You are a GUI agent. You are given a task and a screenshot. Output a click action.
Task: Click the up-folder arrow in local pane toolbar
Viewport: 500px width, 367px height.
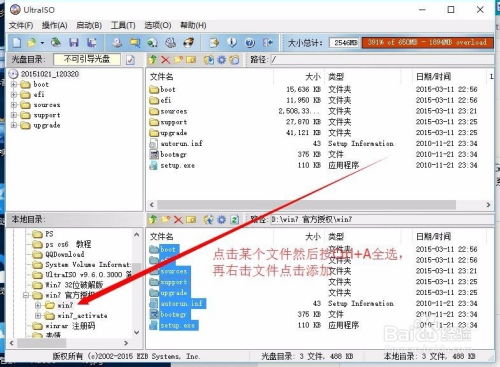coord(153,219)
